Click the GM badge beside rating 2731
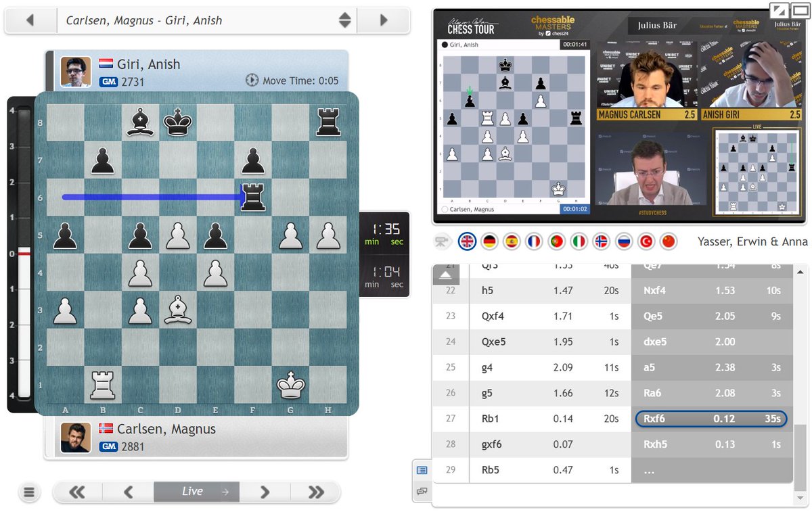The height and width of the screenshot is (514, 812). coord(108,82)
